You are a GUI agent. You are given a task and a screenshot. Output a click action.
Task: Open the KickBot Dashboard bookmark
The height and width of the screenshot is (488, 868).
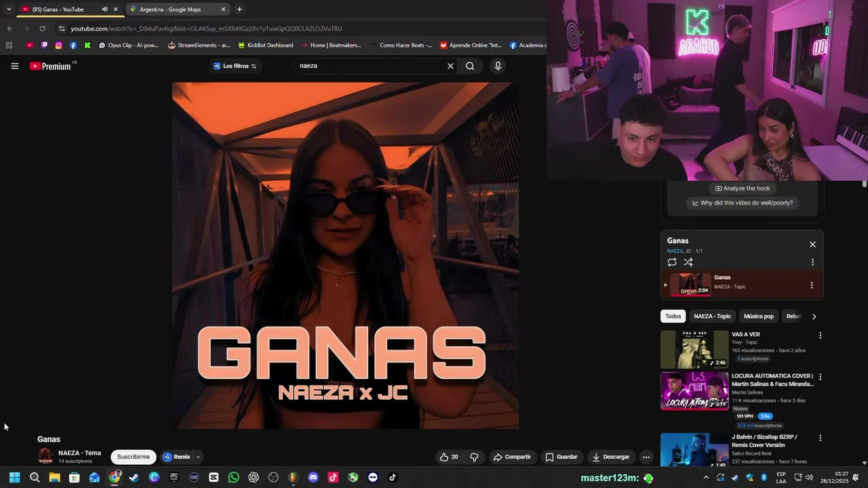pos(265,45)
